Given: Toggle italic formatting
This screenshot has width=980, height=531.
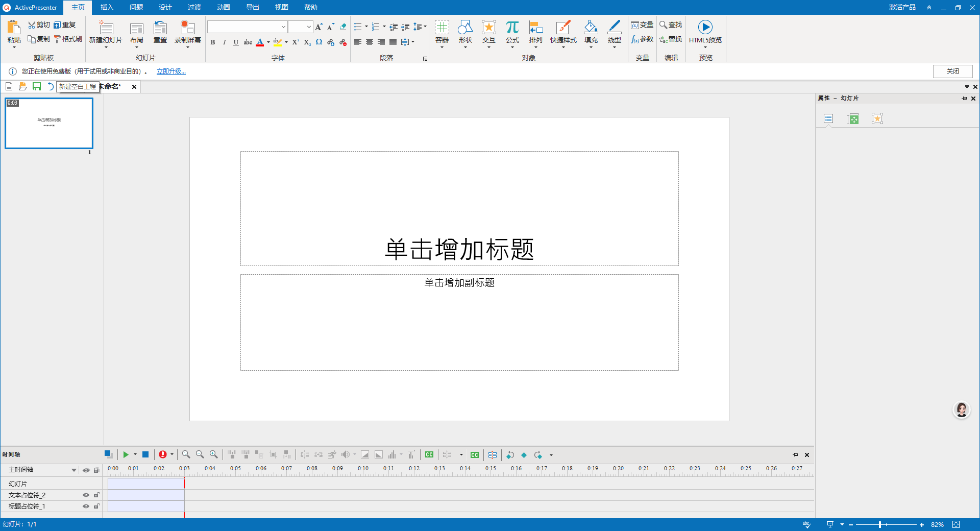Looking at the screenshot, I should point(224,42).
